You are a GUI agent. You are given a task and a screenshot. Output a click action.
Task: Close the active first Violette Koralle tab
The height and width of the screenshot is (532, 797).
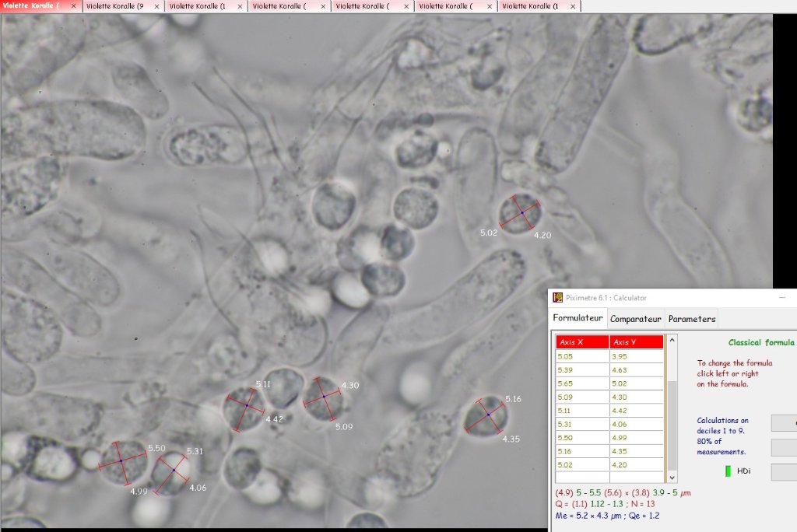pyautogui.click(x=74, y=6)
